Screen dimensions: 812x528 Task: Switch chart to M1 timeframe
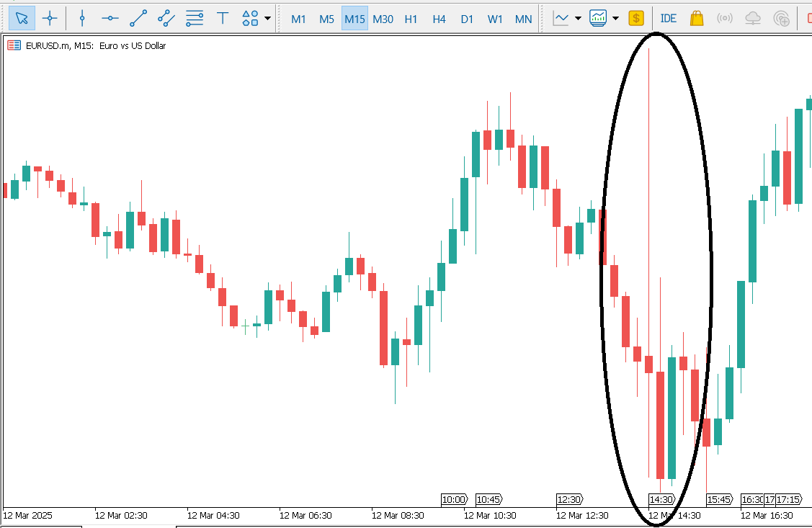298,19
